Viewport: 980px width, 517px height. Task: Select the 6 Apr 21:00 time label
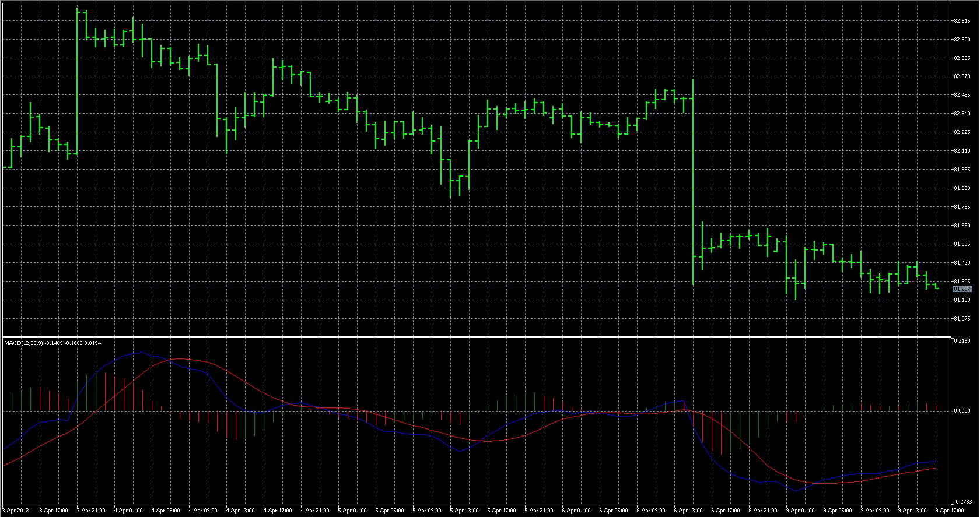pyautogui.click(x=762, y=511)
